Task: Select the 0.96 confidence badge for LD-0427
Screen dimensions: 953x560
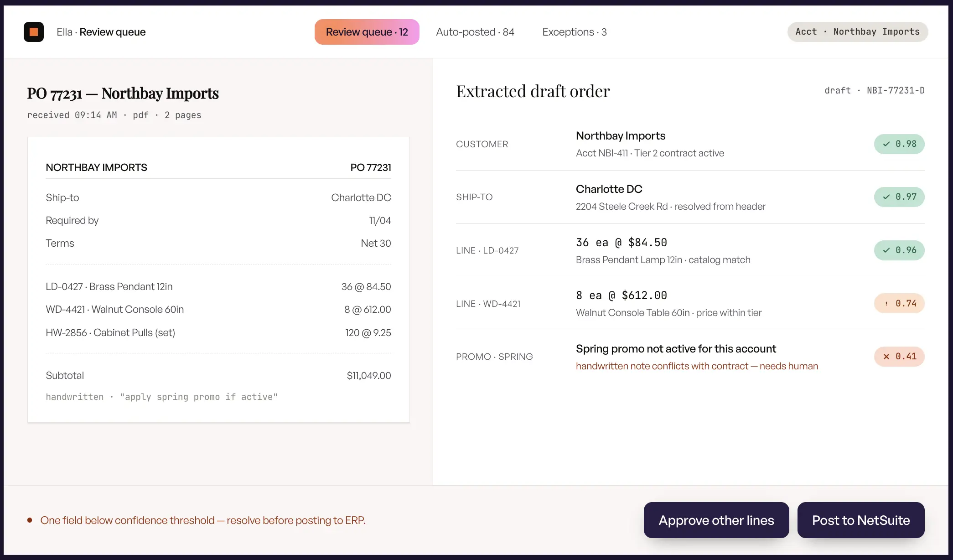Action: pos(899,250)
